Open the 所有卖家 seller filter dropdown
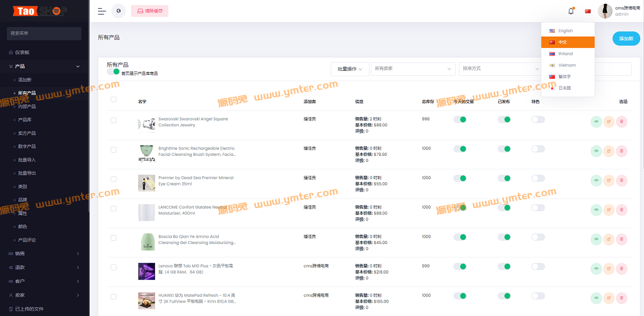 tap(413, 69)
